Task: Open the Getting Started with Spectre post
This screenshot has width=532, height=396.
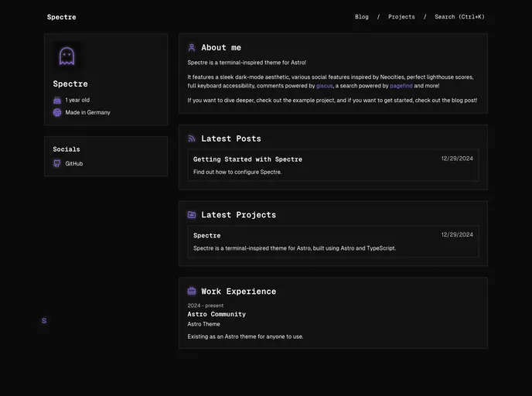Action: (247, 159)
